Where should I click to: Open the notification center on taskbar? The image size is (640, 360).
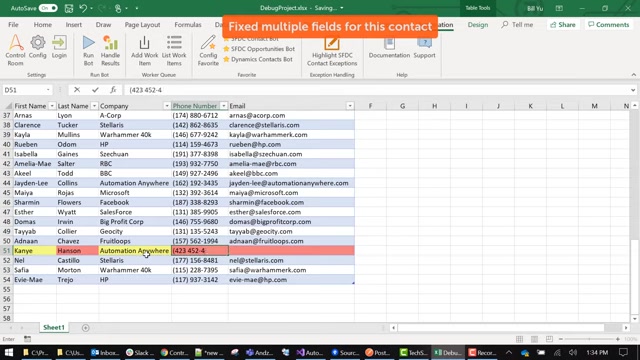coord(623,352)
